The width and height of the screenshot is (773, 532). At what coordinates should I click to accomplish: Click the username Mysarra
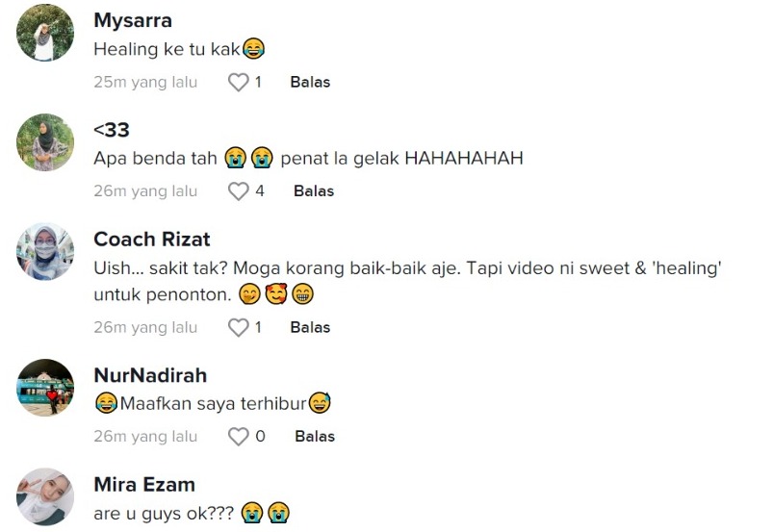tap(133, 21)
